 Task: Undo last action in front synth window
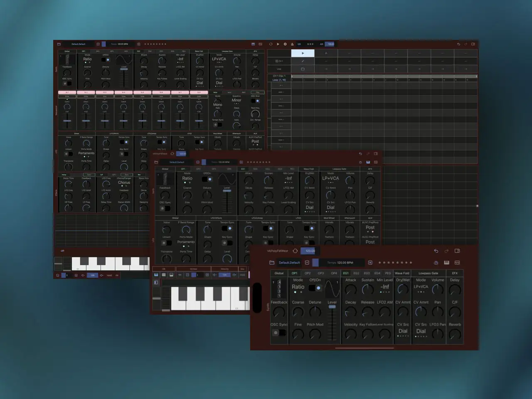pos(436,251)
